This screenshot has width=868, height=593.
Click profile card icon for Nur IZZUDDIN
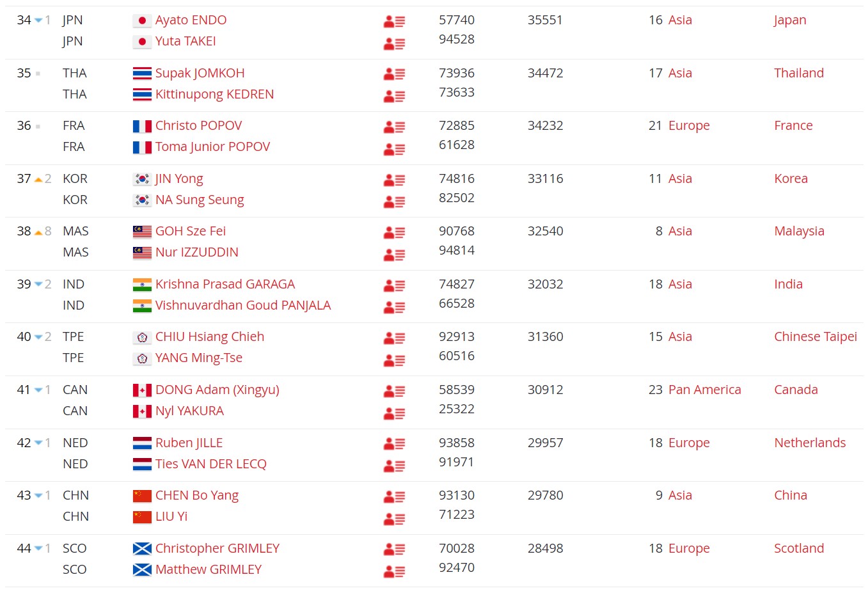[394, 255]
